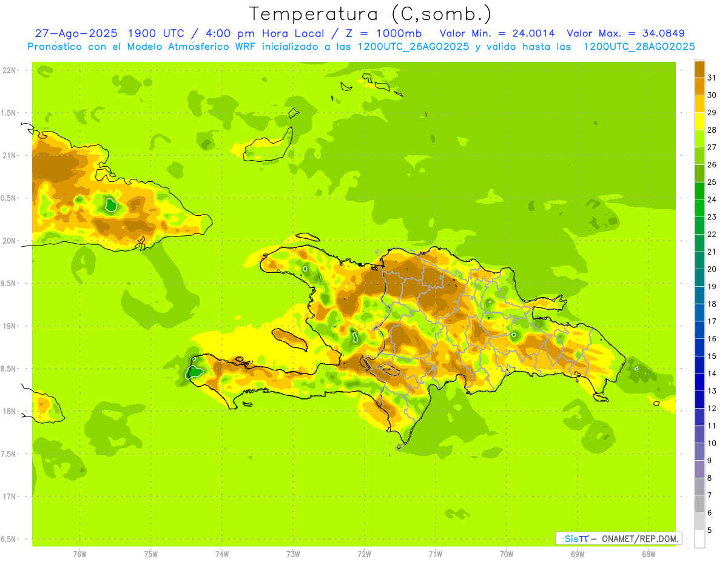Click the green swatch between 24 and 25
The image size is (728, 562).
[x=699, y=191]
